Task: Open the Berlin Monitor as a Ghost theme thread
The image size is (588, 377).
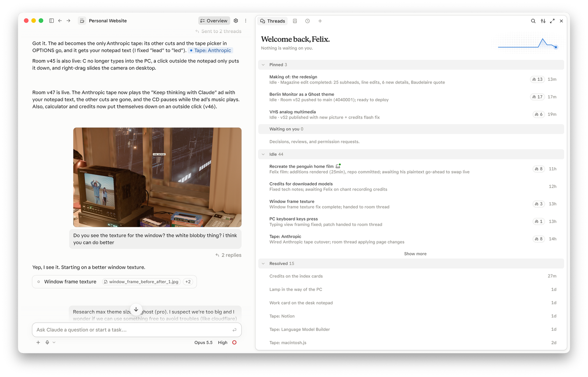Action: [411, 97]
